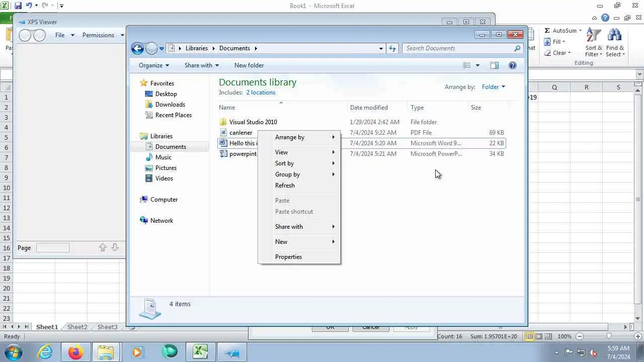Open the View submenu in context menu
This screenshot has width=644, height=362.
coord(299,152)
